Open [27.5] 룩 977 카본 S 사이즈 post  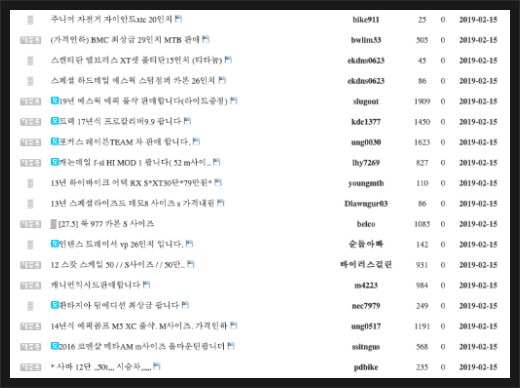click(x=106, y=223)
